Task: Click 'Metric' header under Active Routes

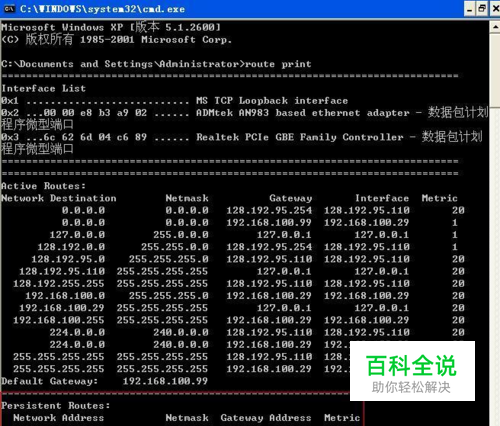Action: (x=439, y=198)
